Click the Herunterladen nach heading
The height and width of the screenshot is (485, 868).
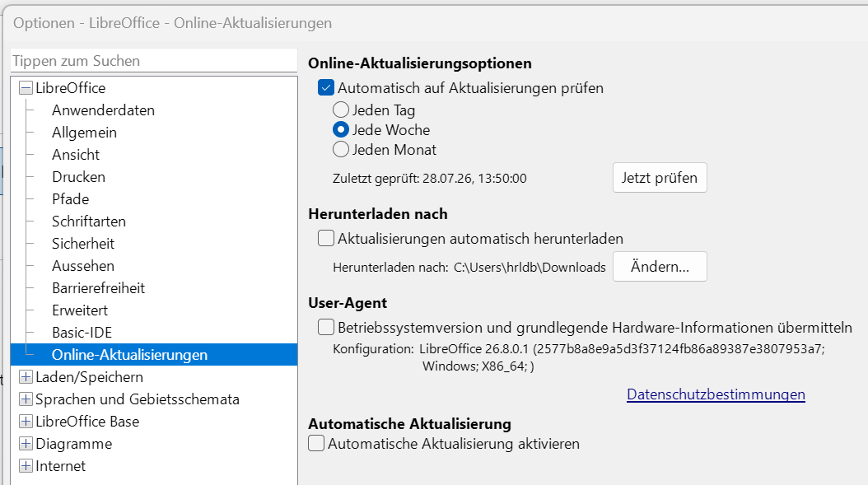pyautogui.click(x=378, y=214)
